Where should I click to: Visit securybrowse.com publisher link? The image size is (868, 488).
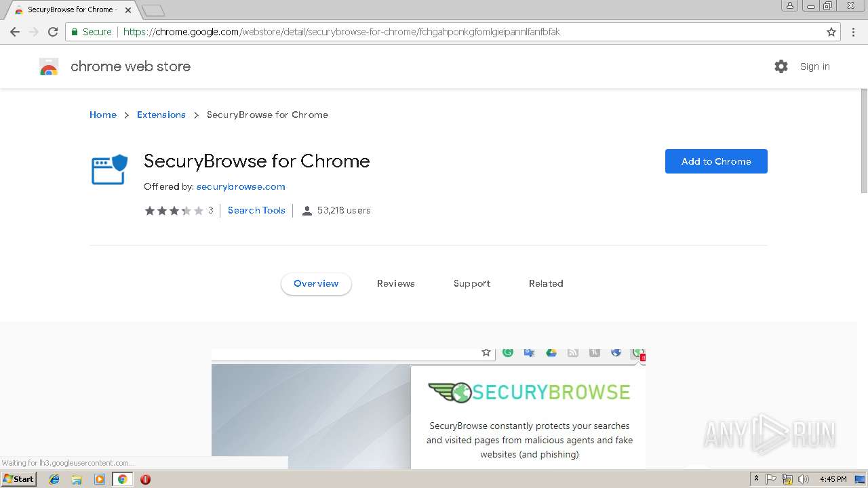pos(241,186)
